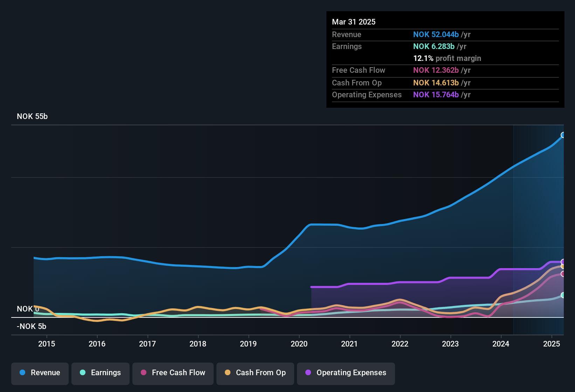Toggle the Revenue series in the legend
This screenshot has width=575, height=392.
(40, 373)
